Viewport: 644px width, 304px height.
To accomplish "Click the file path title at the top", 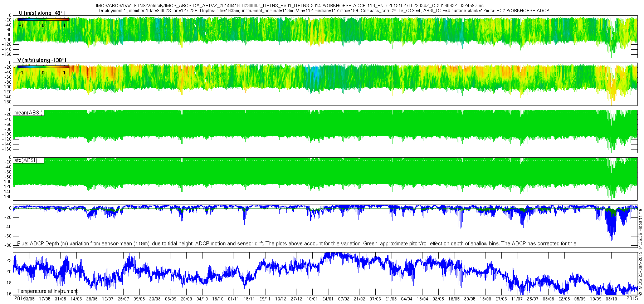I will pyautogui.click(x=289, y=6).
